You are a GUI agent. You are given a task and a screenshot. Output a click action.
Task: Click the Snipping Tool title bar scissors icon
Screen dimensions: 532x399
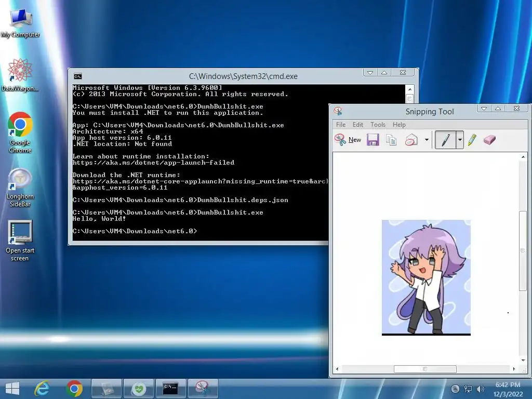tap(338, 111)
